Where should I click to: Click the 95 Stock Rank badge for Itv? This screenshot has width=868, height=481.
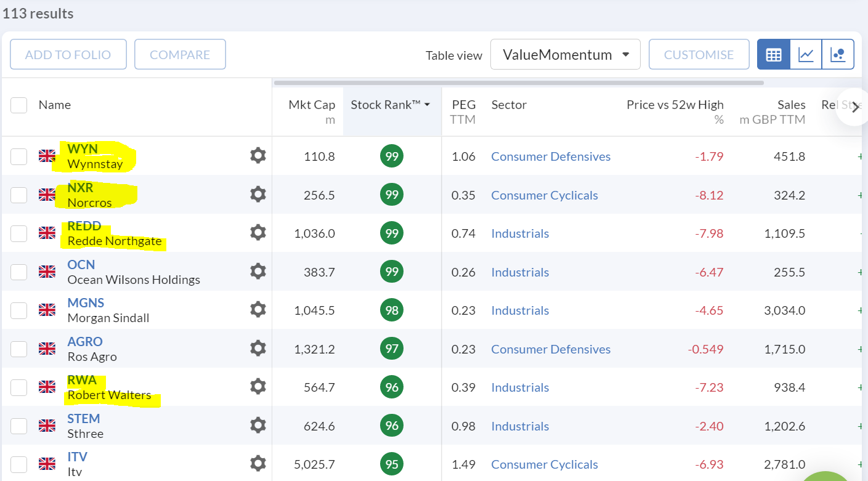click(392, 464)
